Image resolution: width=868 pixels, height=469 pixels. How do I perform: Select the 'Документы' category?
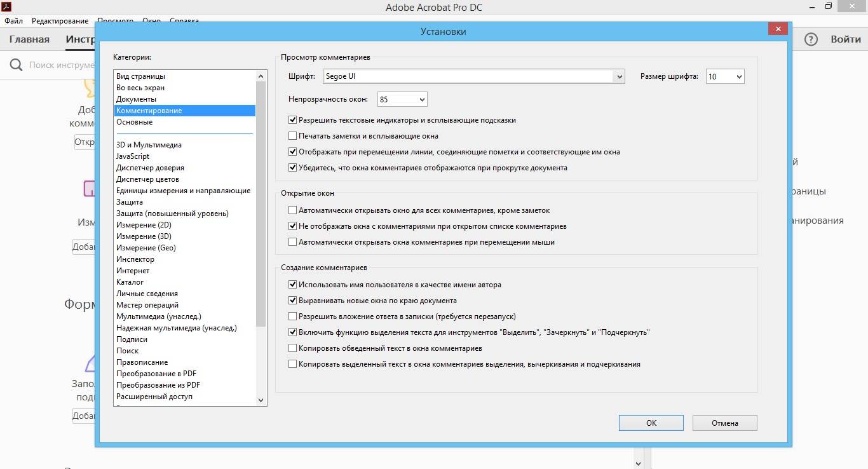(x=184, y=99)
